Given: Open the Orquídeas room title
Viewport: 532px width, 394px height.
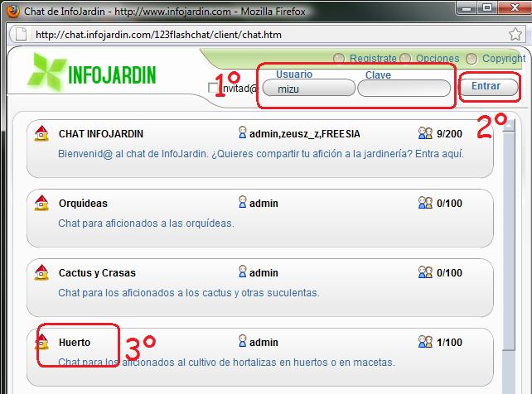Looking at the screenshot, I should [x=83, y=204].
